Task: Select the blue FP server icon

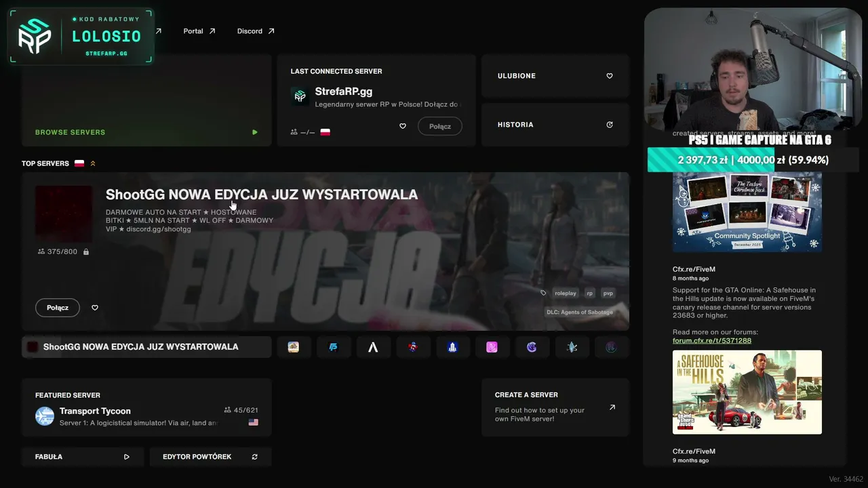Action: pyautogui.click(x=334, y=347)
